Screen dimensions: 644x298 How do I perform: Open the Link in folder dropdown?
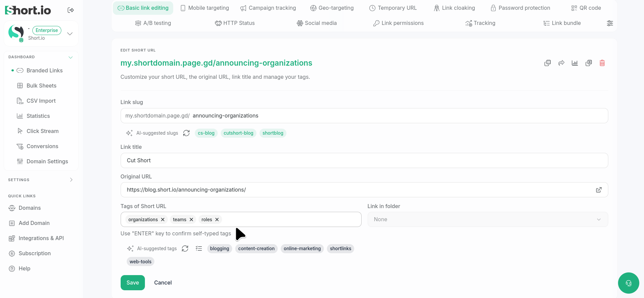[488, 220]
